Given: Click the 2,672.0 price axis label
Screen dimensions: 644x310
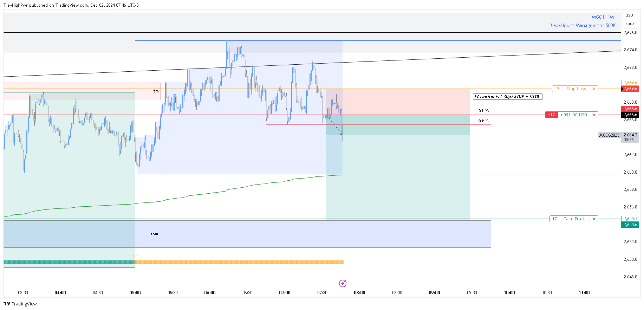Looking at the screenshot, I should click(630, 67).
